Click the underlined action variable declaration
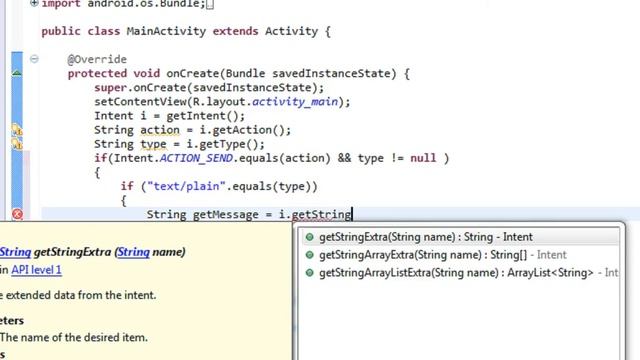The width and height of the screenshot is (640, 360). click(x=160, y=130)
